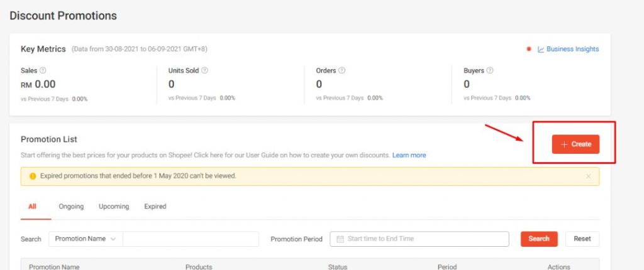Click the Units Sold help icon
The image size is (644, 270).
204,71
